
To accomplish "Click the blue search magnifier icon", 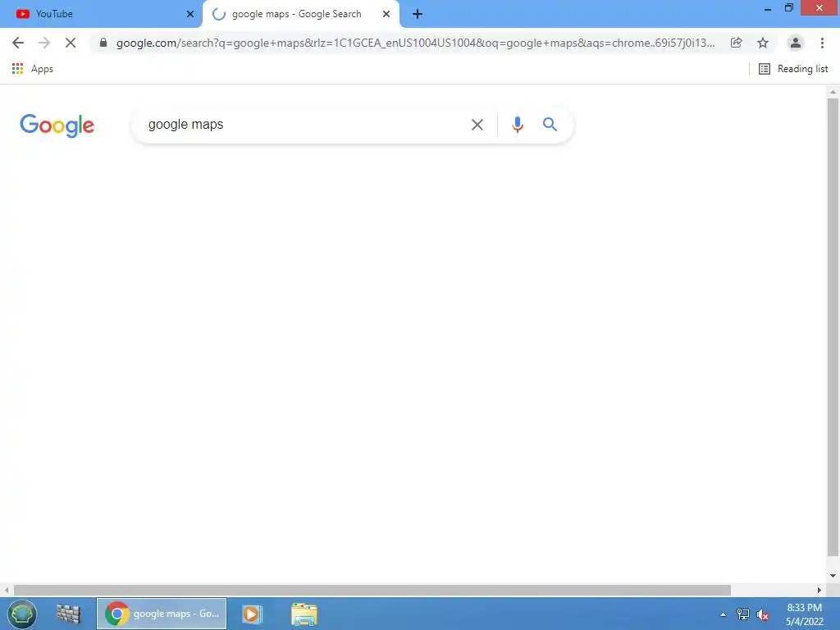I will [550, 125].
